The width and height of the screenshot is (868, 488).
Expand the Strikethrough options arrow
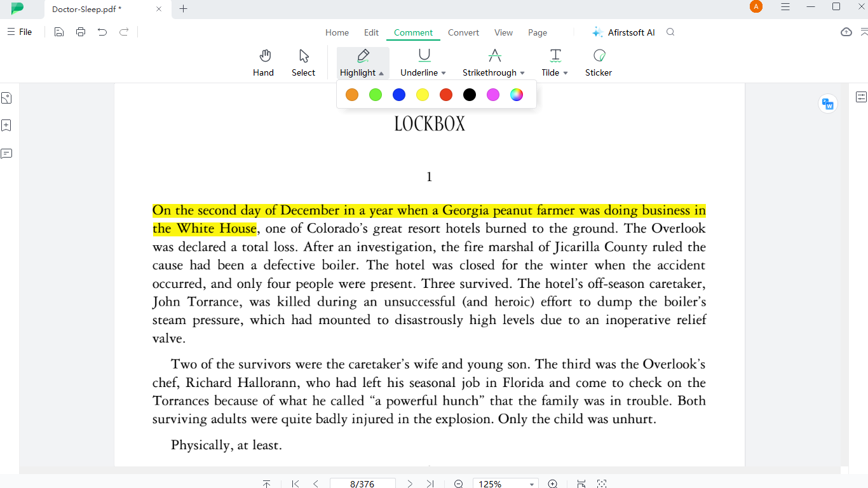pos(522,73)
